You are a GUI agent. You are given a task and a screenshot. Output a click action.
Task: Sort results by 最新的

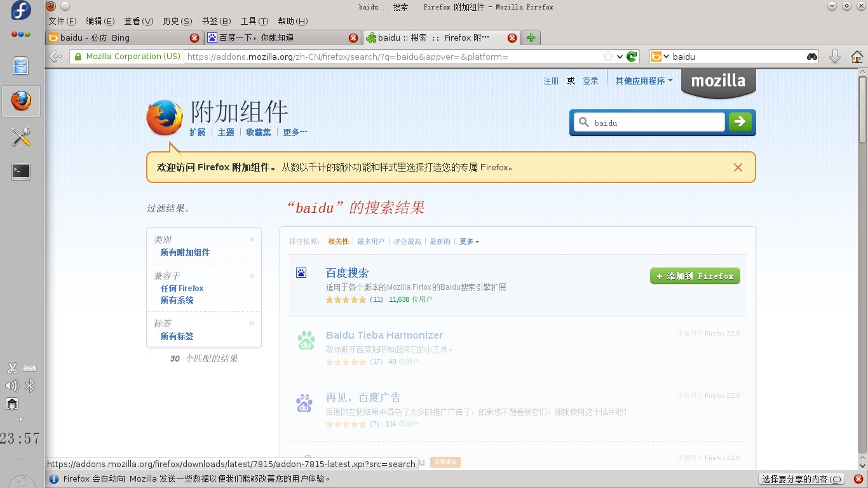440,241
